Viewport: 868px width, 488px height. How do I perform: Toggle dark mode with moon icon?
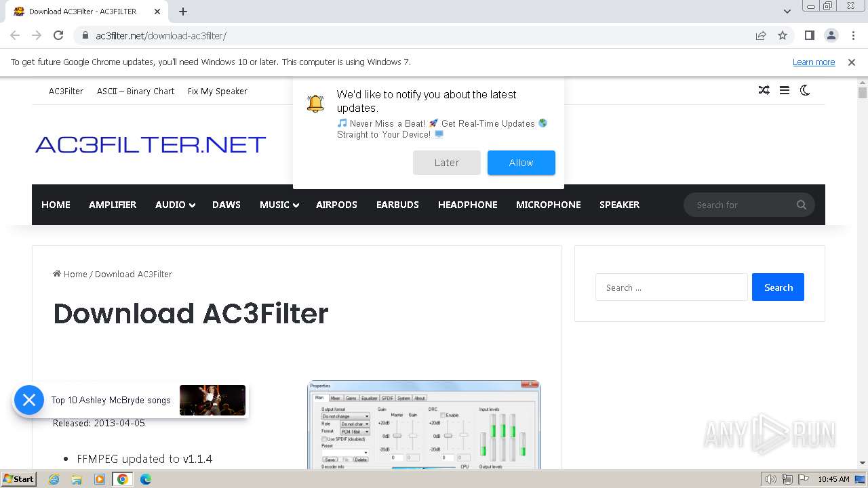[x=805, y=90]
